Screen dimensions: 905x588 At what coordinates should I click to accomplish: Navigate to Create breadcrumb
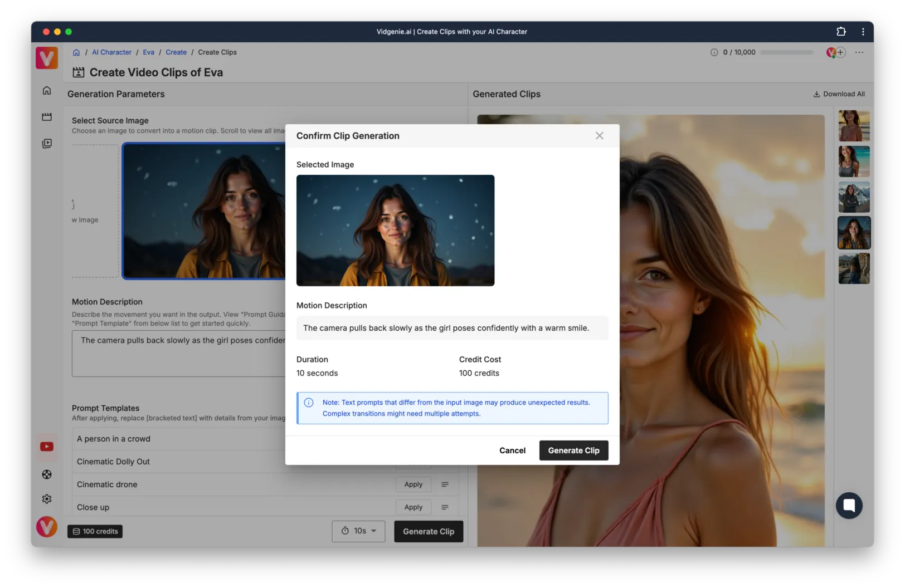pos(176,52)
